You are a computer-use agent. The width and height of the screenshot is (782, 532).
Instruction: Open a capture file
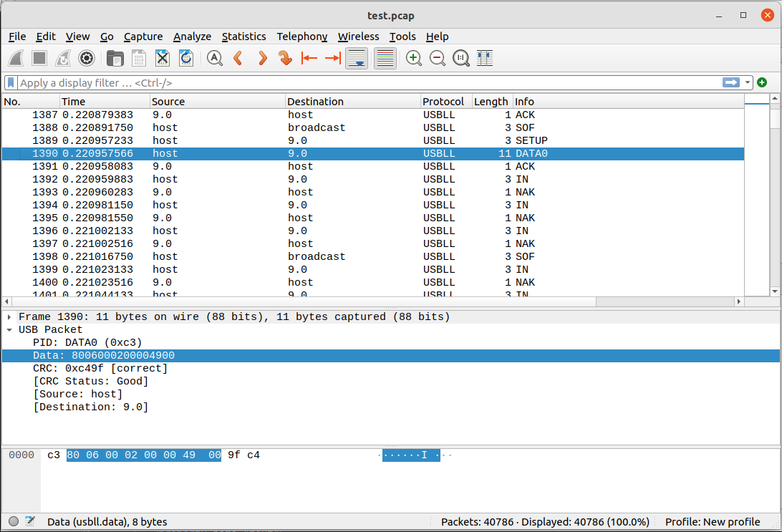(115, 58)
